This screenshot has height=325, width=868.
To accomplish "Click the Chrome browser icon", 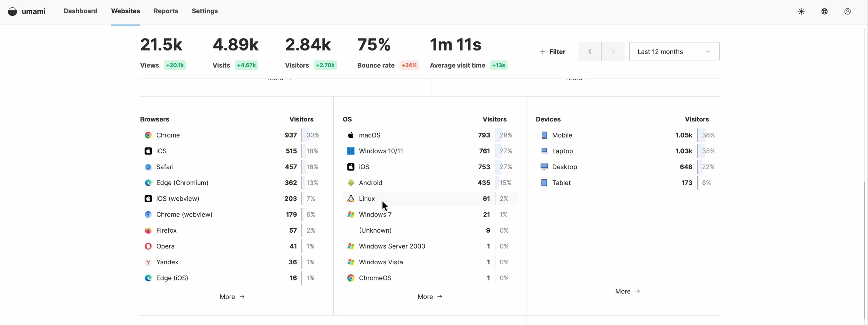I will 148,135.
